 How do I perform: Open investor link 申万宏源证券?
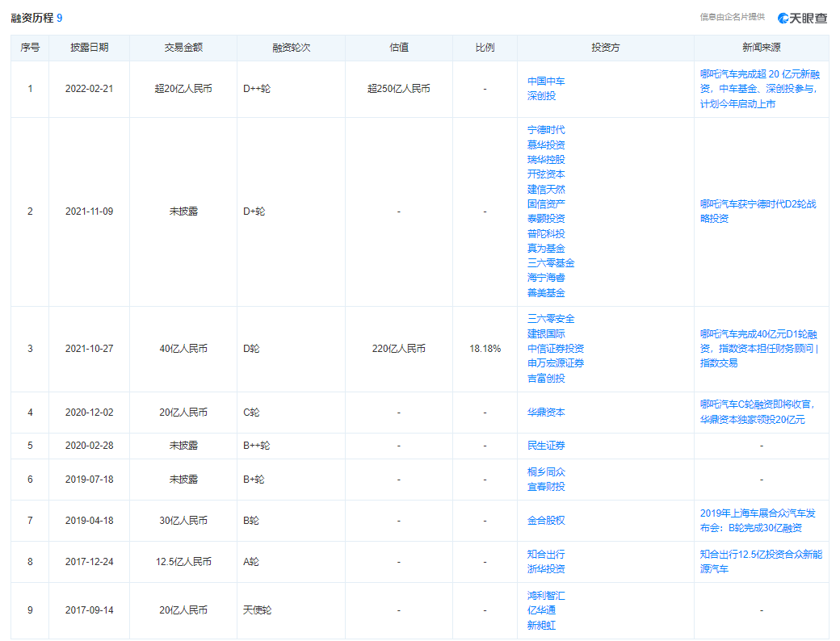[x=556, y=363]
